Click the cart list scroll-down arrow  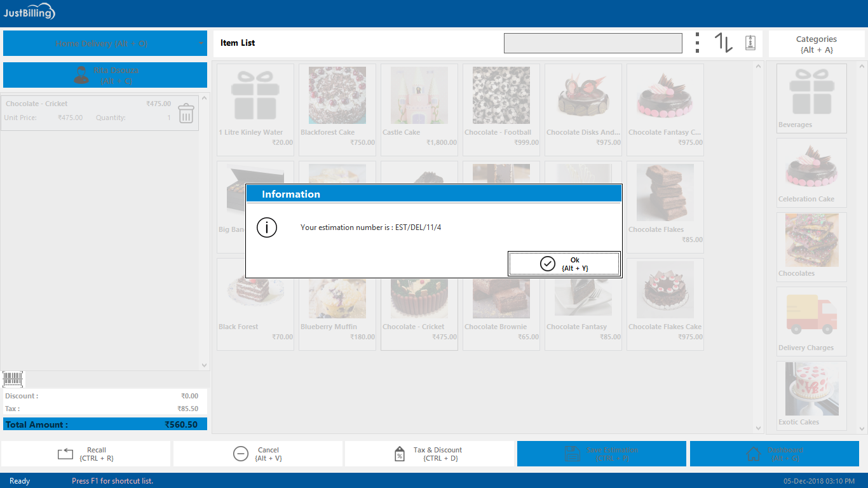click(204, 365)
